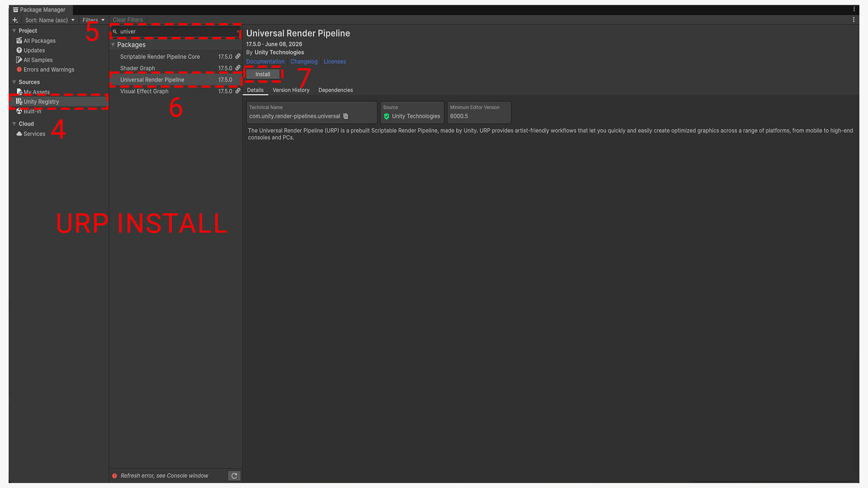Image resolution: width=868 pixels, height=488 pixels.
Task: Collapse the Sources section arrow
Action: point(14,82)
